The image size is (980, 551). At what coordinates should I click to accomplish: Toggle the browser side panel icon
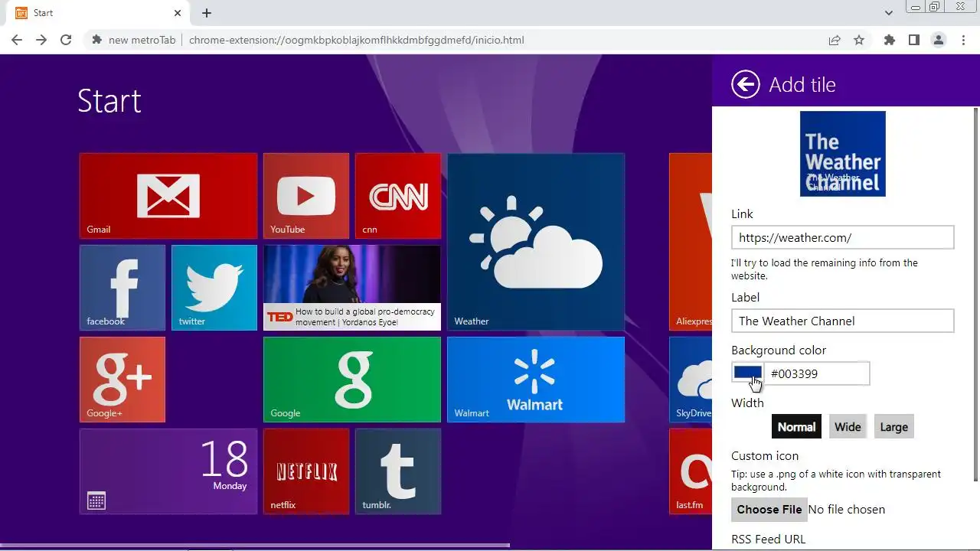pyautogui.click(x=913, y=40)
